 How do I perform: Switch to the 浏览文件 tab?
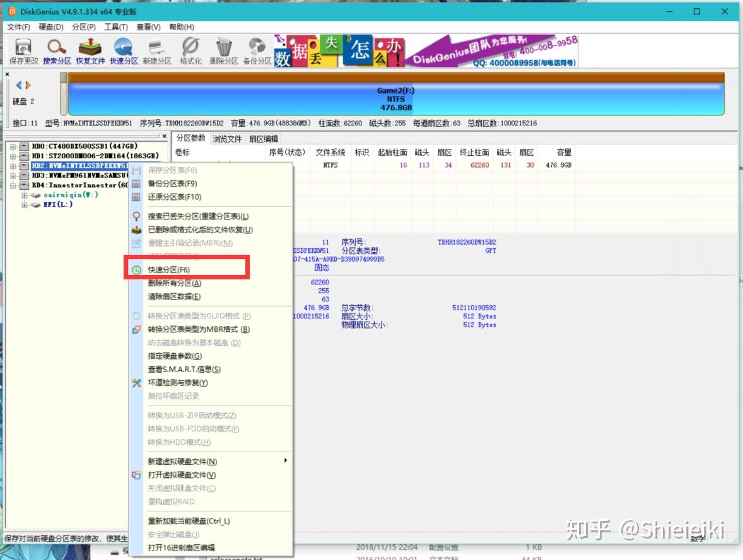point(226,138)
